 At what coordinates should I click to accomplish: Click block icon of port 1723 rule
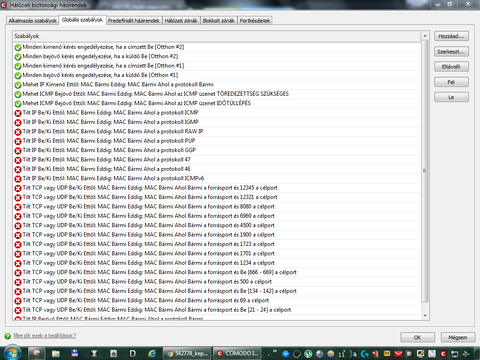coord(18,245)
